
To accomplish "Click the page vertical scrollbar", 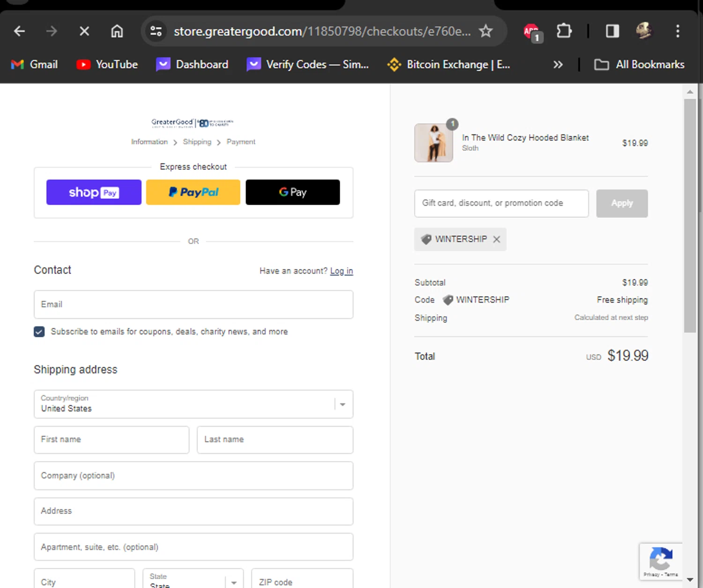I will (x=690, y=216).
